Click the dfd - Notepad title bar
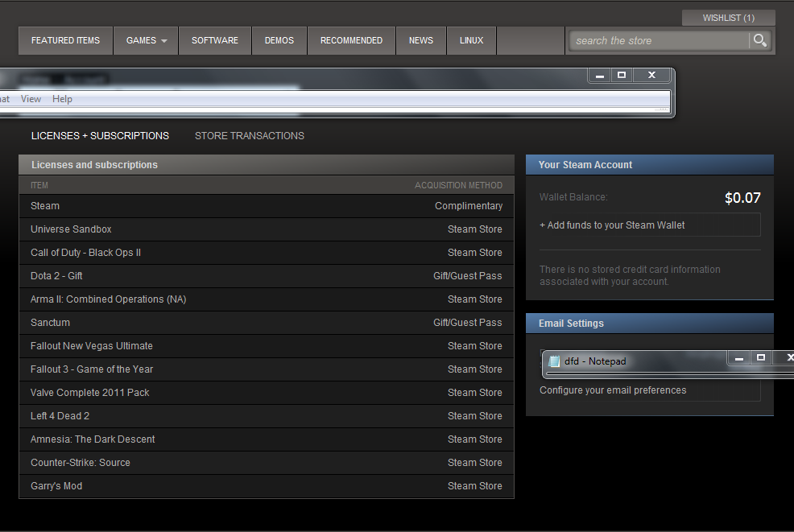Screen dimensions: 794x532 click(668, 361)
